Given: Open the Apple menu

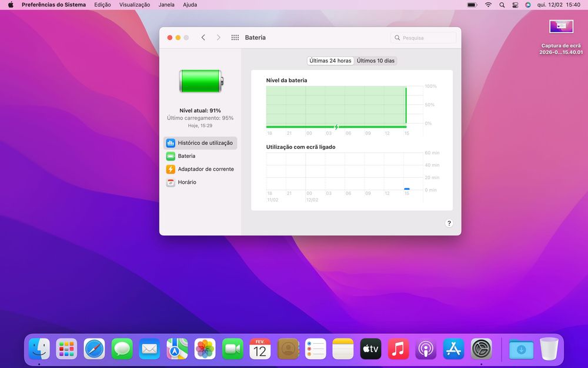Looking at the screenshot, I should (11, 5).
